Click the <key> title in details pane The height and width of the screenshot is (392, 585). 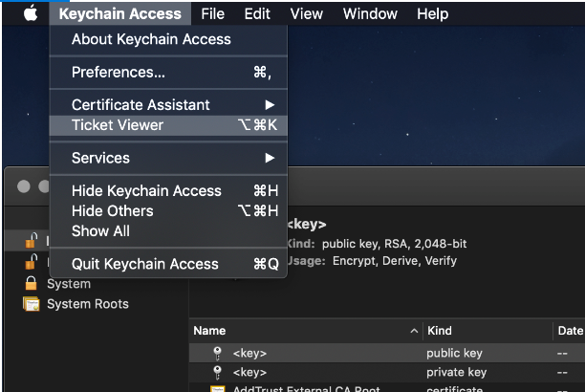point(307,224)
